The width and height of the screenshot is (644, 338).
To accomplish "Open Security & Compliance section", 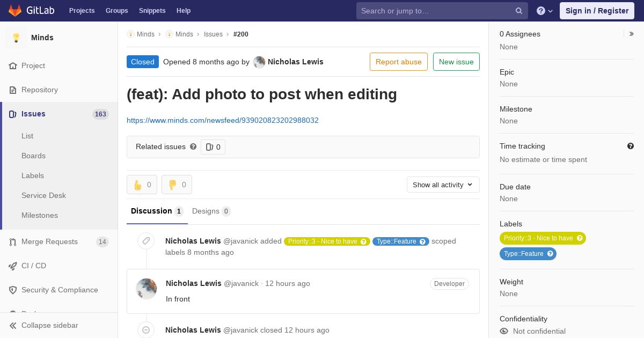I will pos(60,290).
